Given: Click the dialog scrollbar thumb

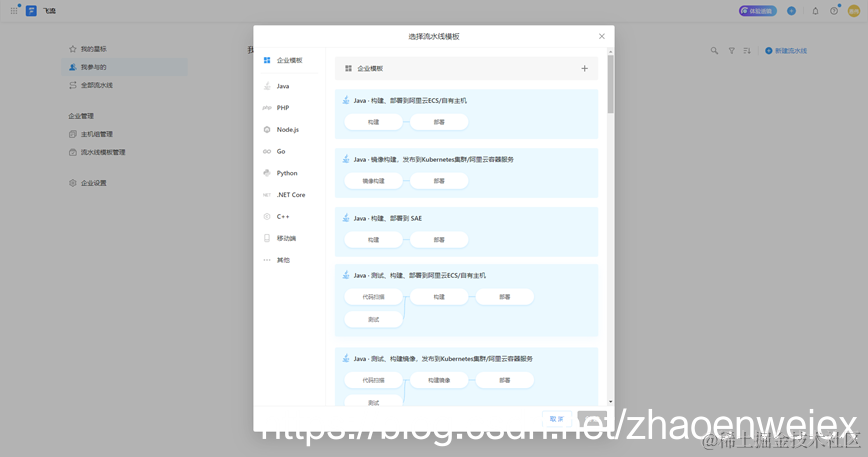Looking at the screenshot, I should (611, 84).
